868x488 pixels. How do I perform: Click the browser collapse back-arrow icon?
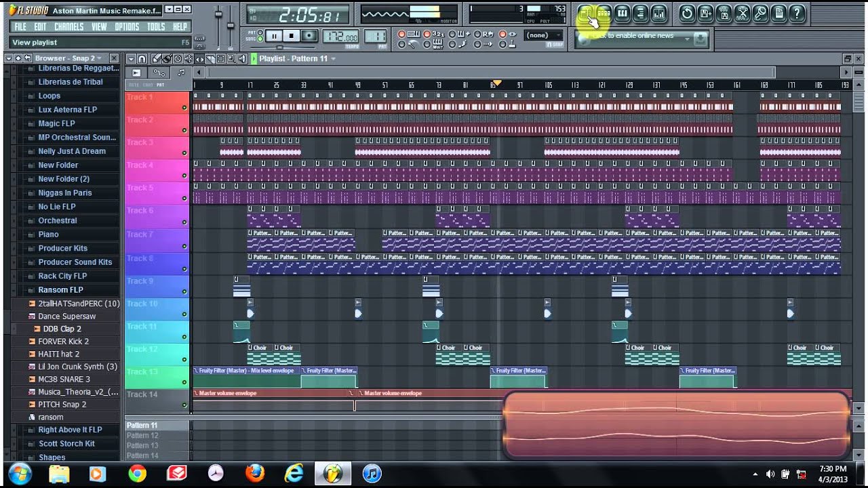coord(28,58)
